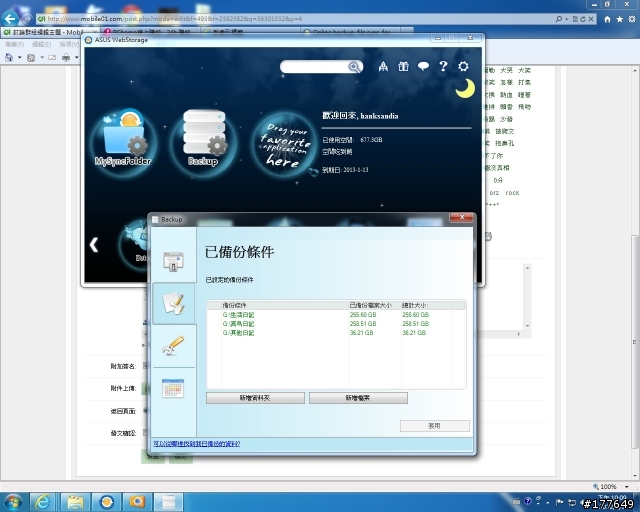Click the 'rock' emoticon text on page
640x512 pixels.
(x=512, y=193)
